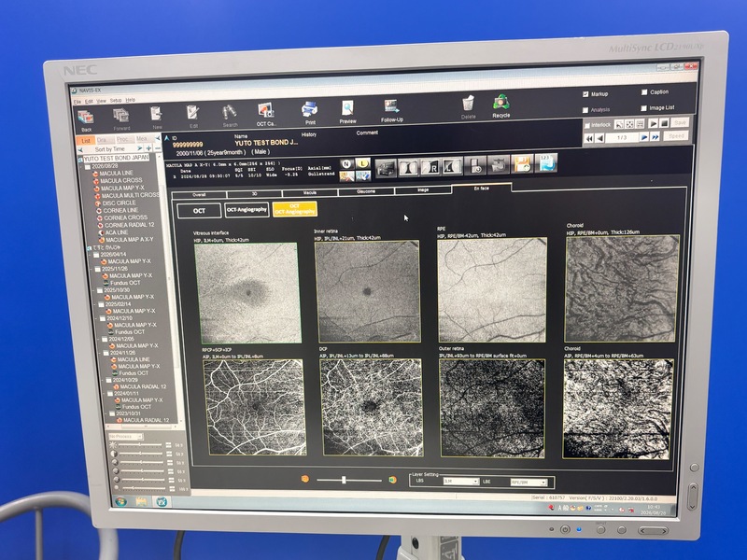Open the Setup menu
The image size is (747, 560).
tap(116, 101)
